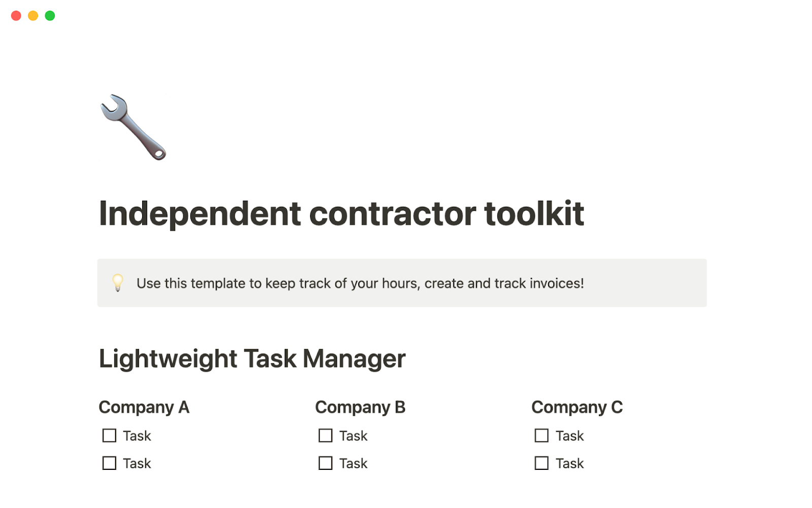Toggle the second Task checkbox under Company C

(542, 463)
